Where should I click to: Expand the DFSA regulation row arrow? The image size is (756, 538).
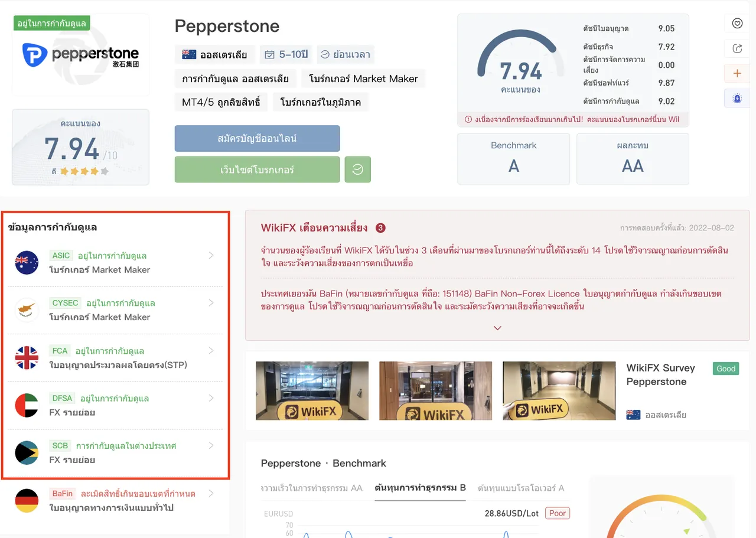coord(211,398)
